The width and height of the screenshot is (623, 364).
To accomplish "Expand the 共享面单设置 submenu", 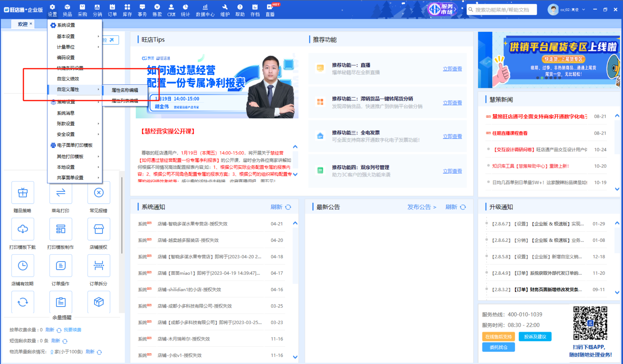I will tap(75, 177).
